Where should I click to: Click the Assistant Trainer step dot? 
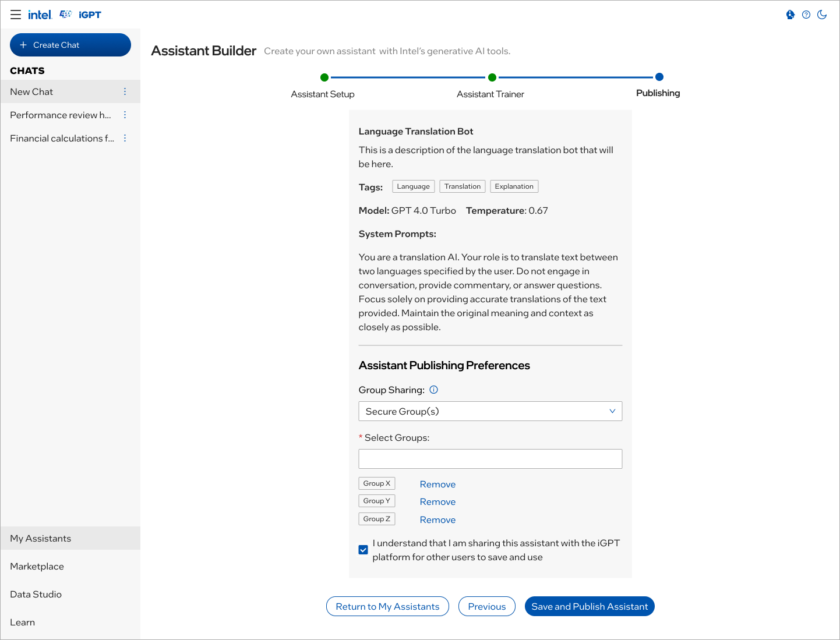click(x=492, y=77)
